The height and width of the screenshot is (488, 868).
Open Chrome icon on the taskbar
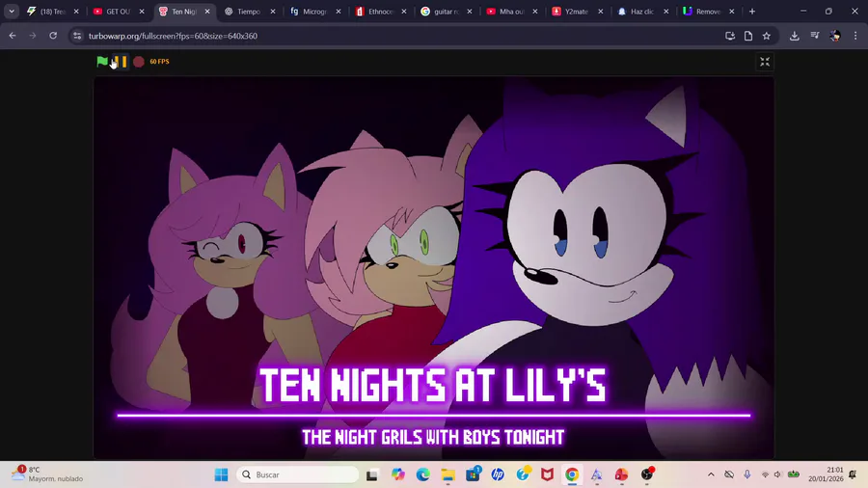[572, 474]
